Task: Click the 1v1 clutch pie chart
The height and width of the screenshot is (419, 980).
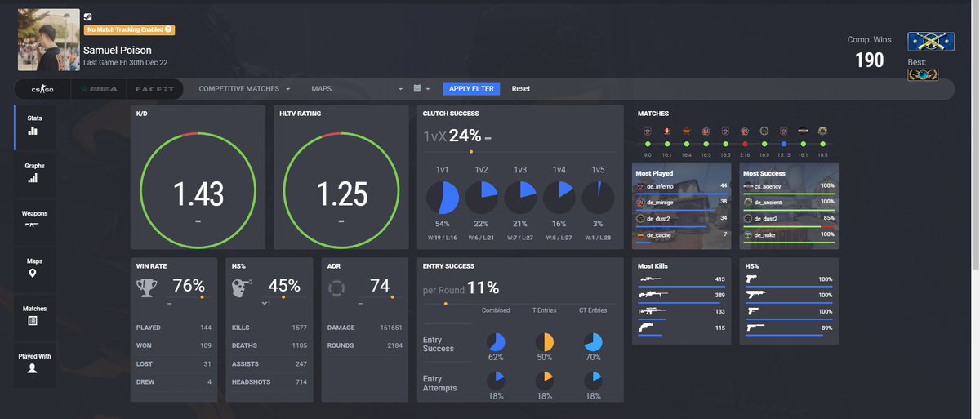Action: pos(442,198)
